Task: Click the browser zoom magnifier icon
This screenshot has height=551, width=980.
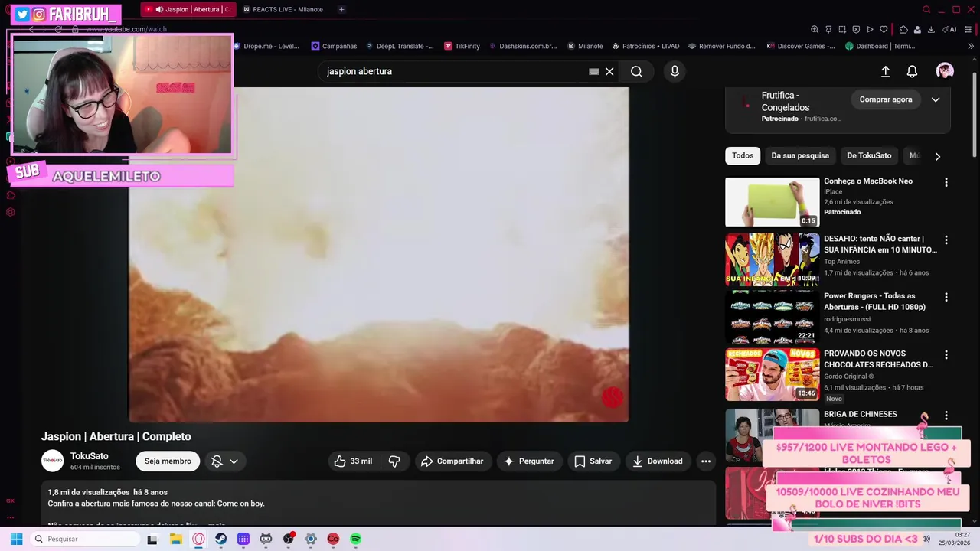Action: (815, 29)
